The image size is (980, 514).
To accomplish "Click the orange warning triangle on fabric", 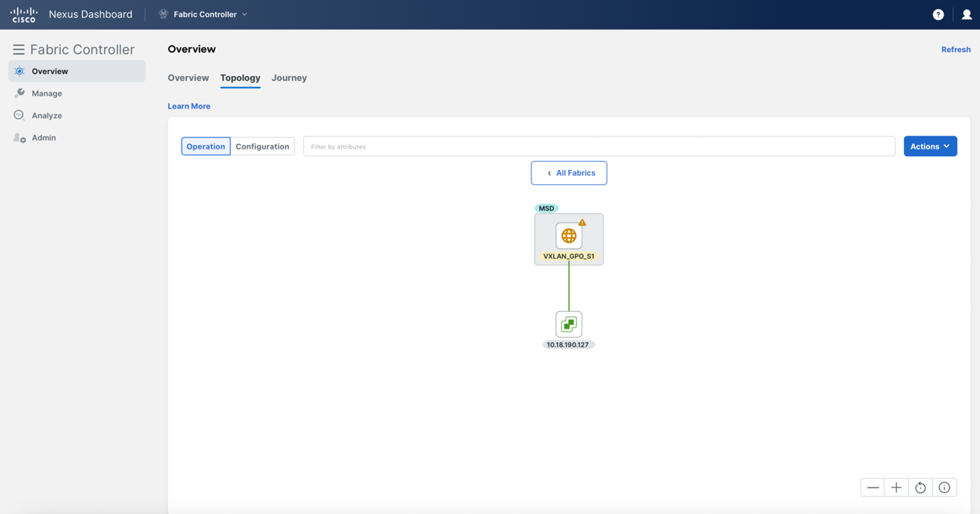I will click(582, 222).
